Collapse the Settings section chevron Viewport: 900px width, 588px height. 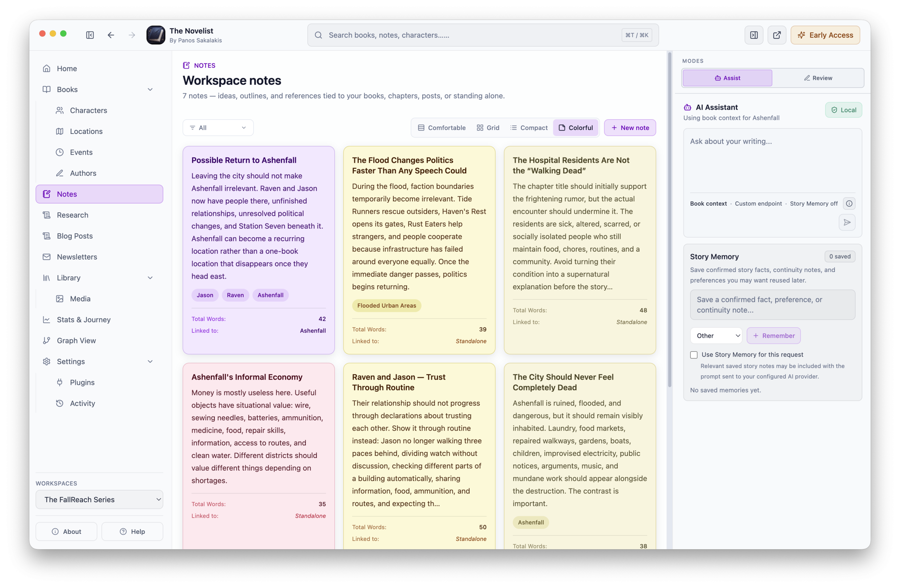point(150,362)
